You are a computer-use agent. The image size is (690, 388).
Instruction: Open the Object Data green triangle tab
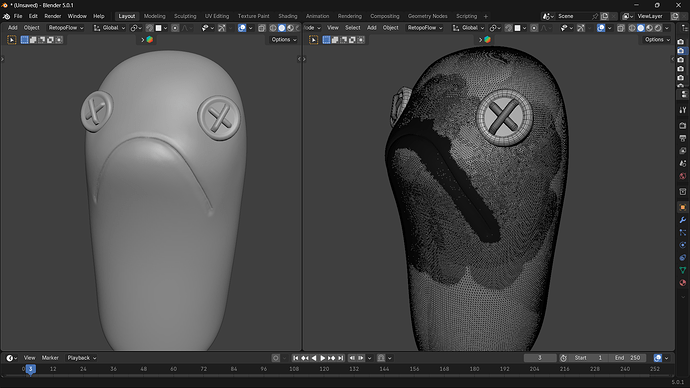point(683,270)
